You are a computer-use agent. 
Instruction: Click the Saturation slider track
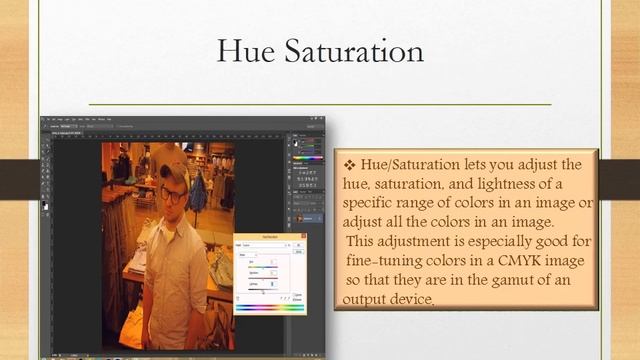[x=263, y=278]
